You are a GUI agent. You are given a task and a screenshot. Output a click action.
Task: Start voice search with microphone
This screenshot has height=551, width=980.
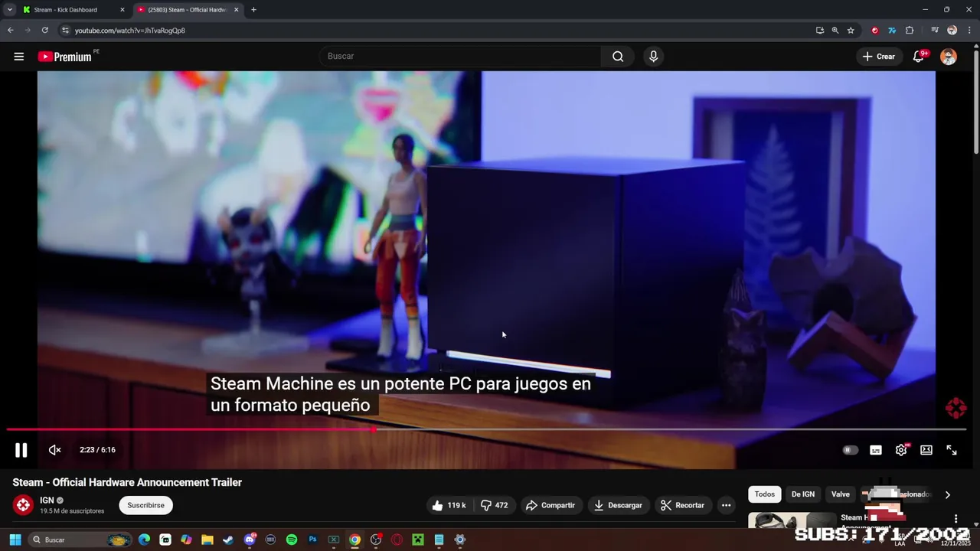[x=653, y=57]
